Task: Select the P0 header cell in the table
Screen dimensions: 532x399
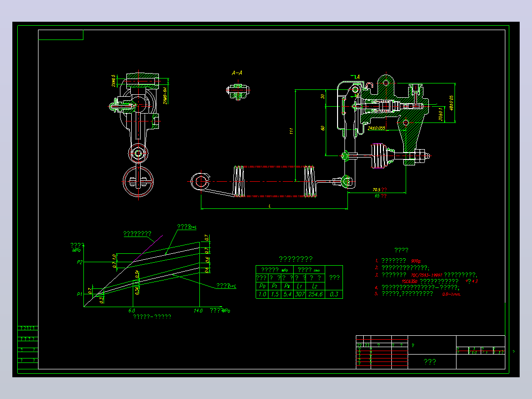Action: [262, 286]
